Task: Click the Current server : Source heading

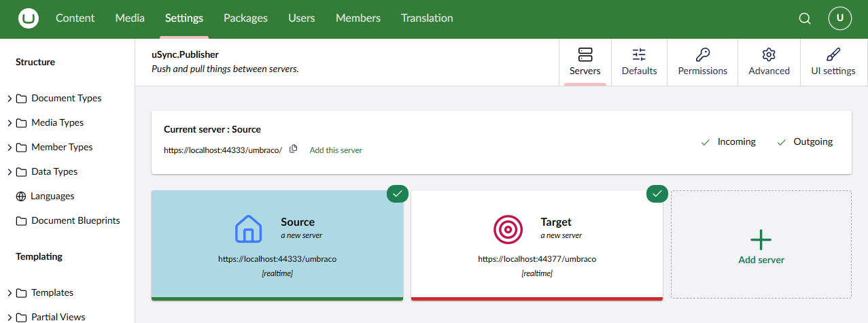Action: click(212, 129)
